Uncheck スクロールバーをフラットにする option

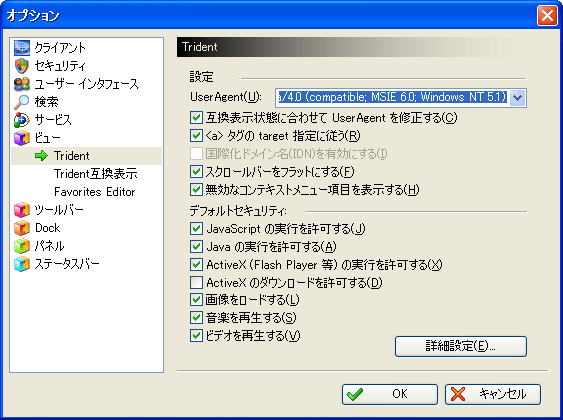(196, 171)
